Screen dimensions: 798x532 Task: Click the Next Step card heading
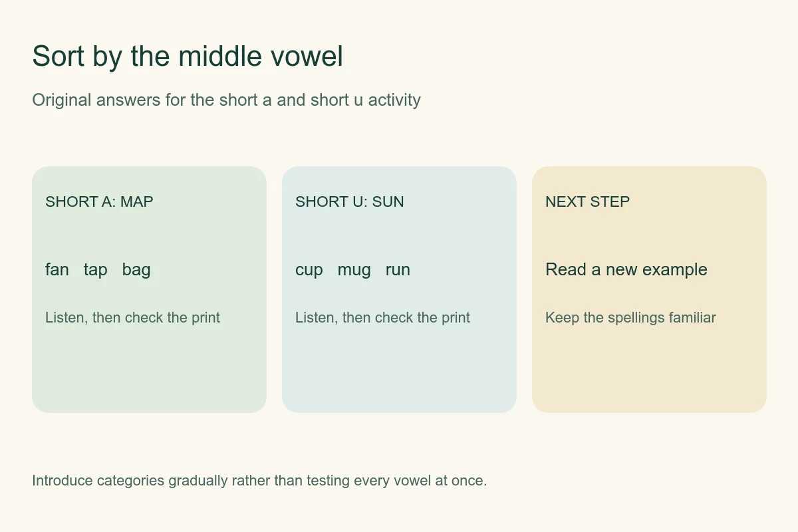(588, 201)
